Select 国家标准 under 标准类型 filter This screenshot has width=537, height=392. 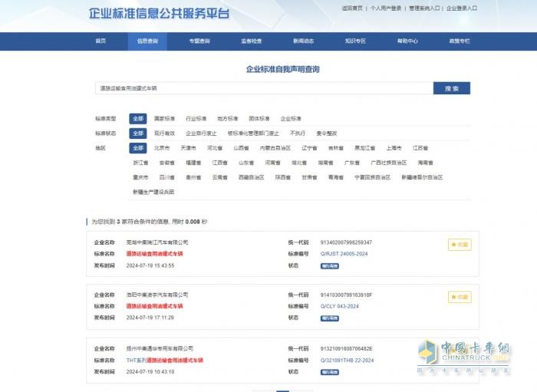pos(164,119)
